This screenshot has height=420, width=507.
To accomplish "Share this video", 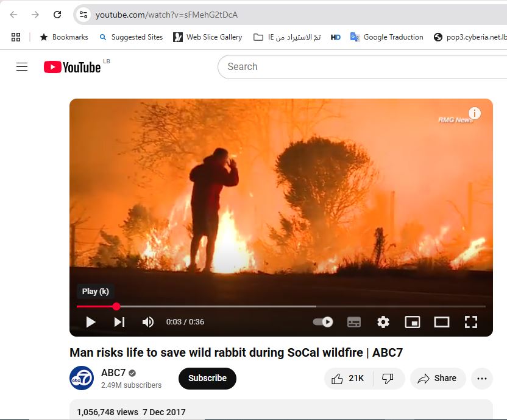I will point(438,379).
